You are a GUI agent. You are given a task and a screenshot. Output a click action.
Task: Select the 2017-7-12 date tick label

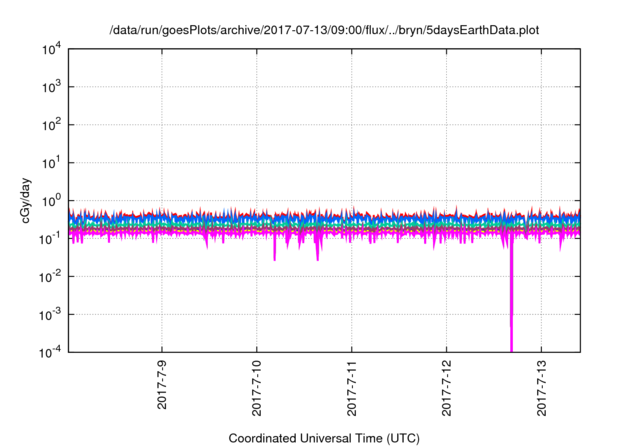tap(446, 384)
